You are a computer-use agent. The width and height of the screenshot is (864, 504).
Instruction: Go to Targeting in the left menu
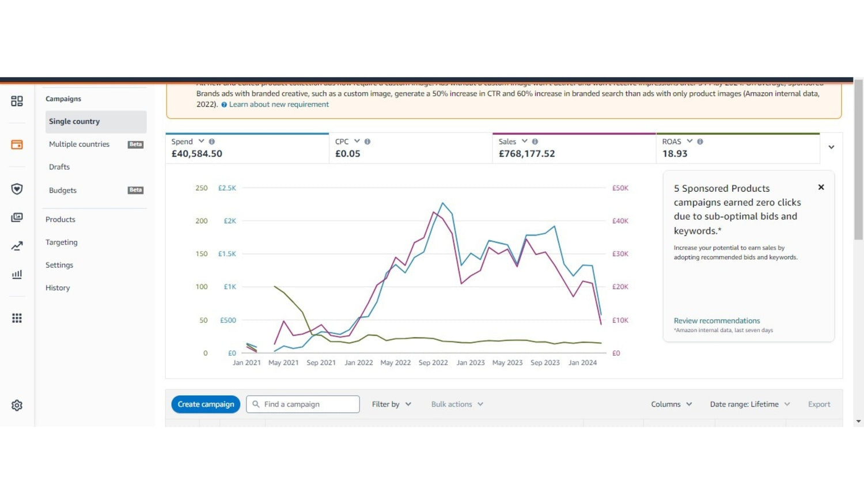click(x=61, y=242)
